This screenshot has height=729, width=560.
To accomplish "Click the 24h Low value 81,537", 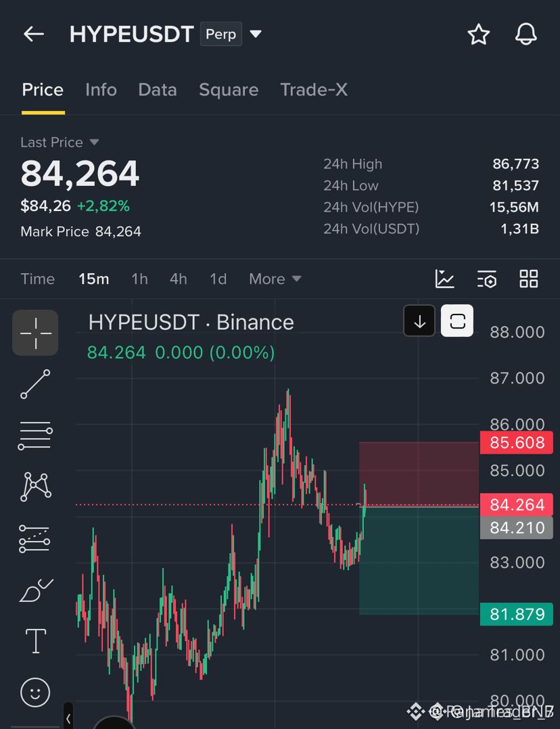I will tap(516, 185).
